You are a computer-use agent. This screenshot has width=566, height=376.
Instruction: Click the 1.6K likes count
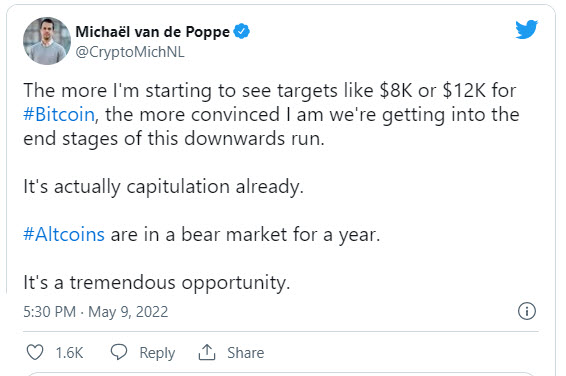[69, 353]
